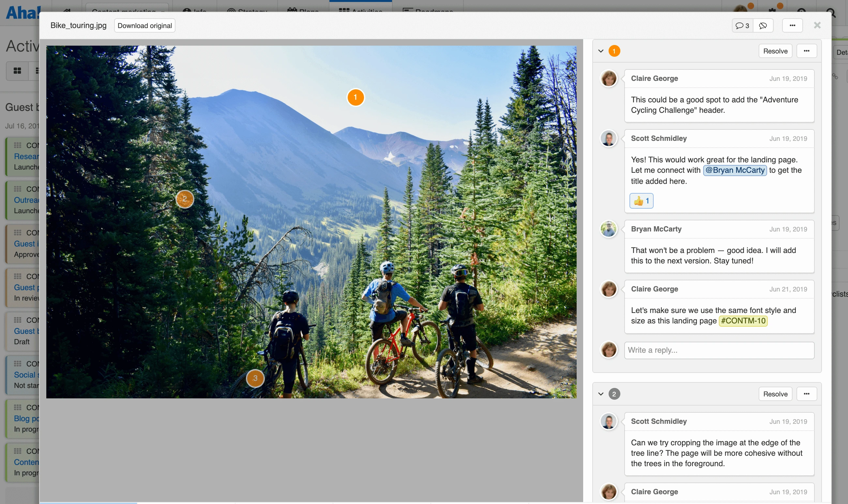This screenshot has width=848, height=504.
Task: Click the @Bryan McCarty mention
Action: (734, 170)
